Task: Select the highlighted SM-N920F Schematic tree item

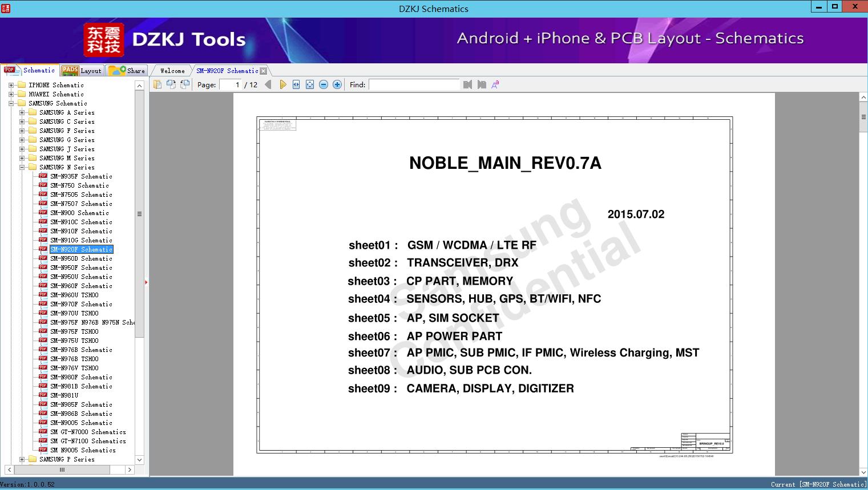Action: [81, 249]
